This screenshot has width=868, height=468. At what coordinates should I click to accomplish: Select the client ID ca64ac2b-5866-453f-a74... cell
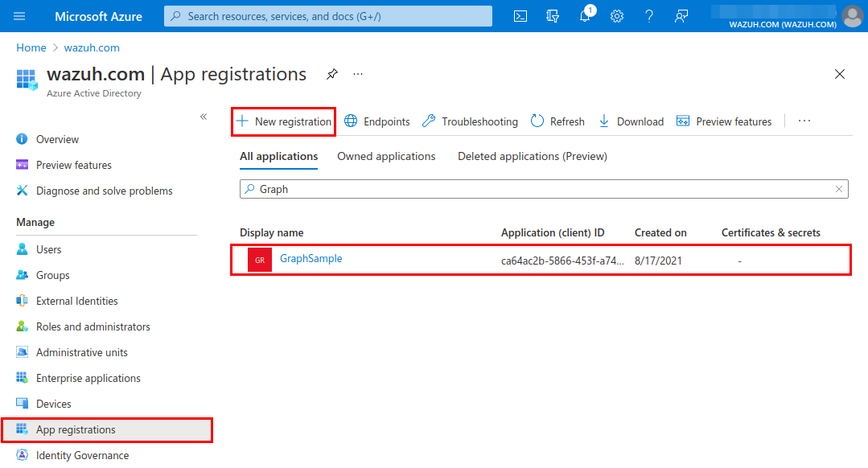(562, 261)
